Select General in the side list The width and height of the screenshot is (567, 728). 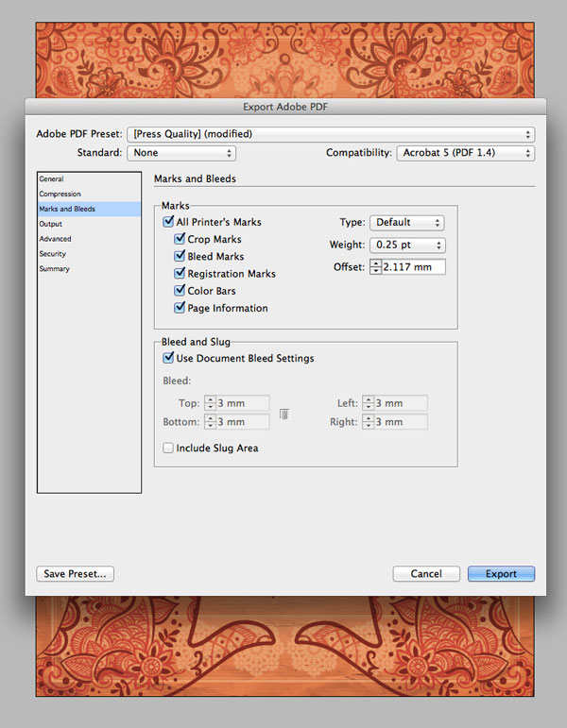pos(89,179)
